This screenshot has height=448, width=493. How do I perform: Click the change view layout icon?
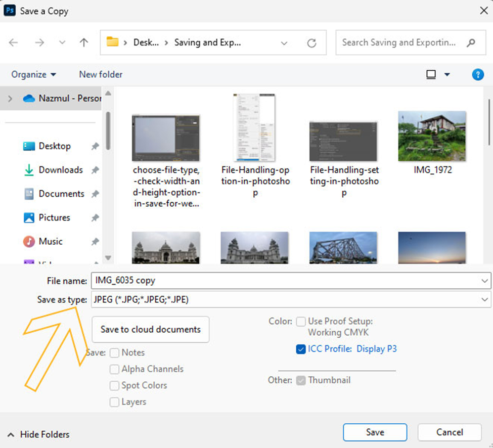[x=431, y=75]
